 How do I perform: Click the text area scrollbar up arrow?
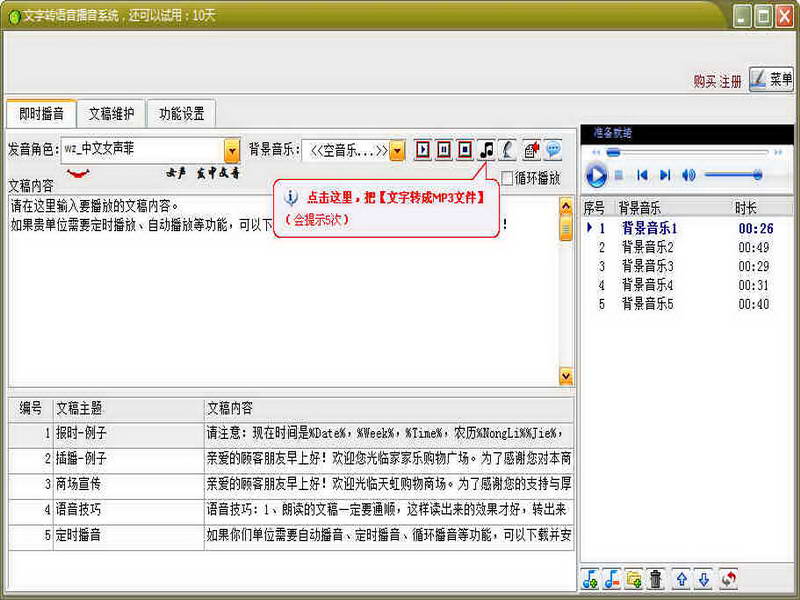[566, 206]
